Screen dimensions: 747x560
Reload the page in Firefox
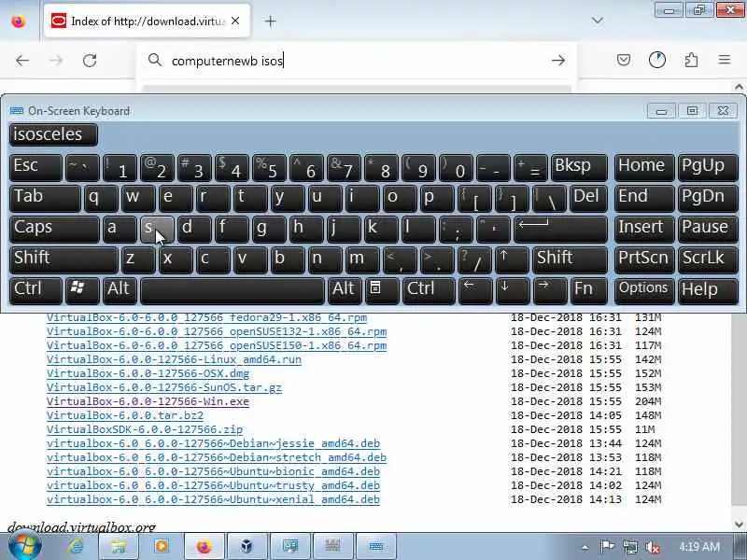coord(90,61)
